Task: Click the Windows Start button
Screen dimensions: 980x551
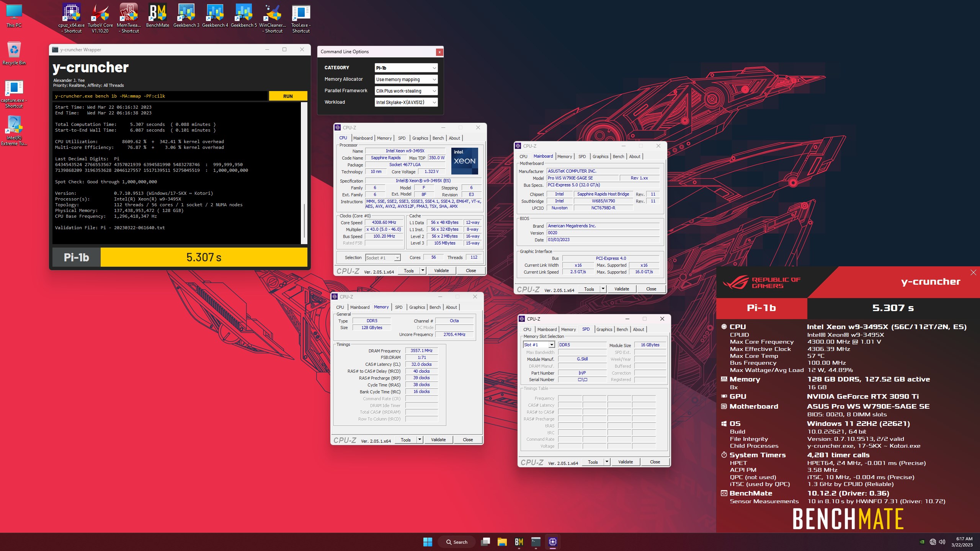Action: [x=428, y=542]
